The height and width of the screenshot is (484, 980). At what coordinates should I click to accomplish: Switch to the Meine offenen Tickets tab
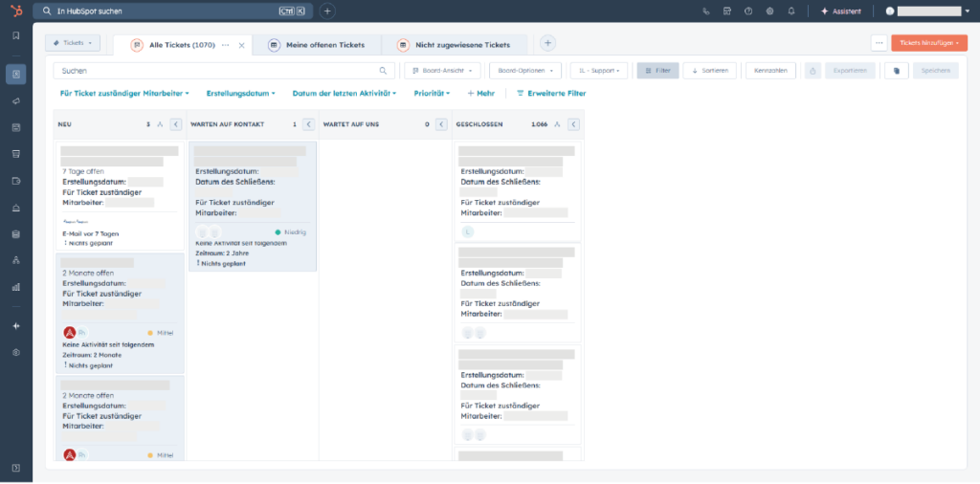tap(318, 45)
